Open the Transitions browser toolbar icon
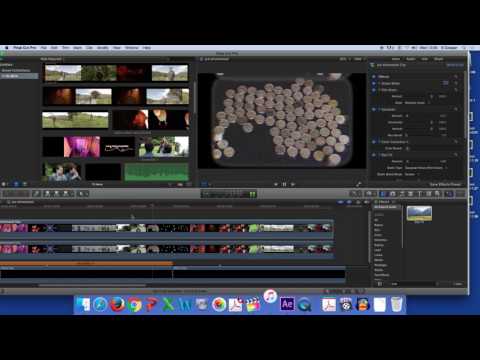 tap(411, 193)
